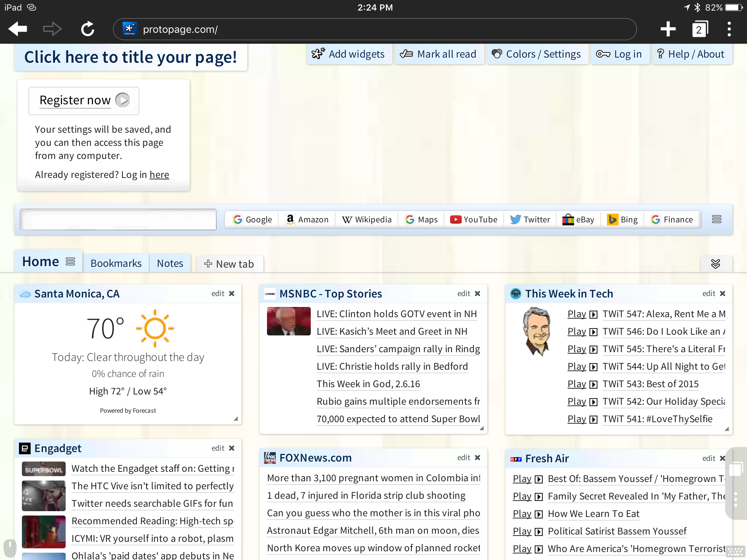
Task: Switch to the Notes tab
Action: click(170, 263)
